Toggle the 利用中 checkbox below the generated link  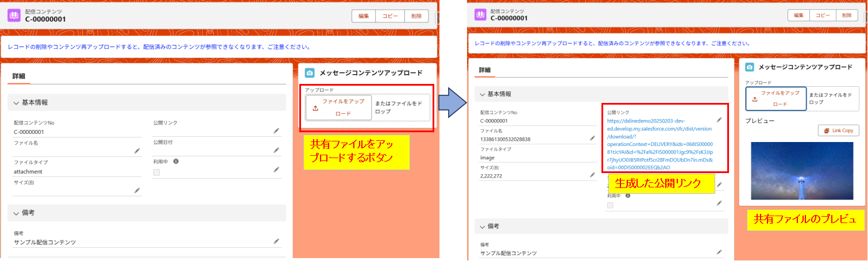click(610, 205)
